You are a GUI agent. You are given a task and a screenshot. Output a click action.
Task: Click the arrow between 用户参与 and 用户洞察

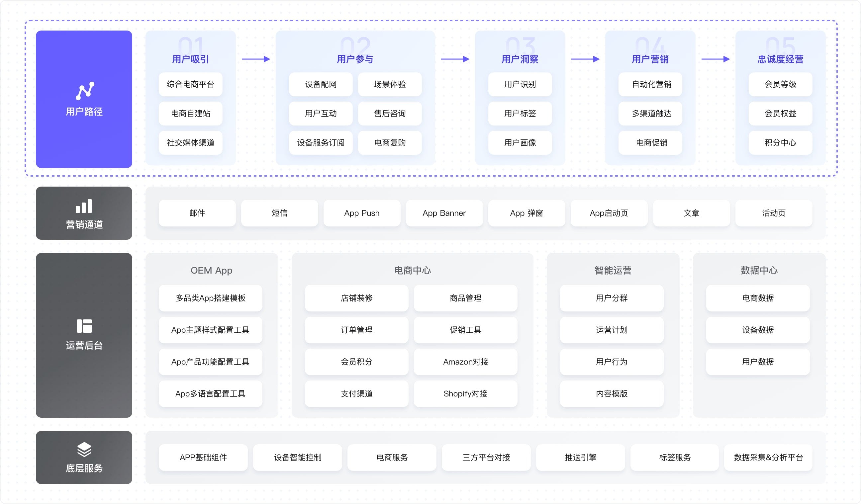(455, 59)
